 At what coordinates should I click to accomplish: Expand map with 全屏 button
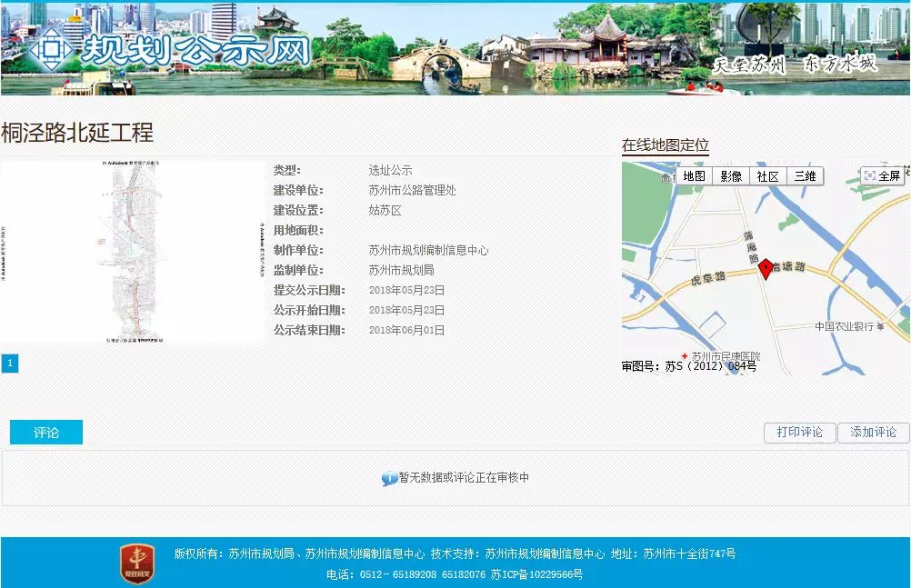(x=883, y=176)
